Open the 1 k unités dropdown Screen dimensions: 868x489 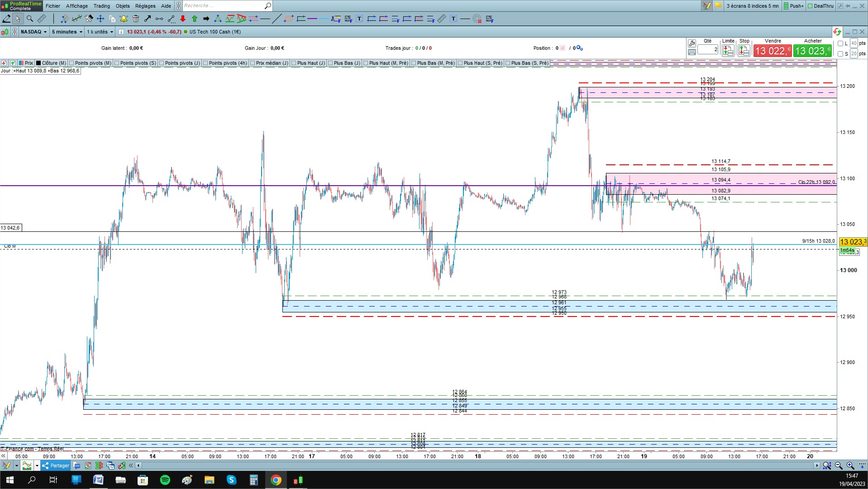[100, 32]
